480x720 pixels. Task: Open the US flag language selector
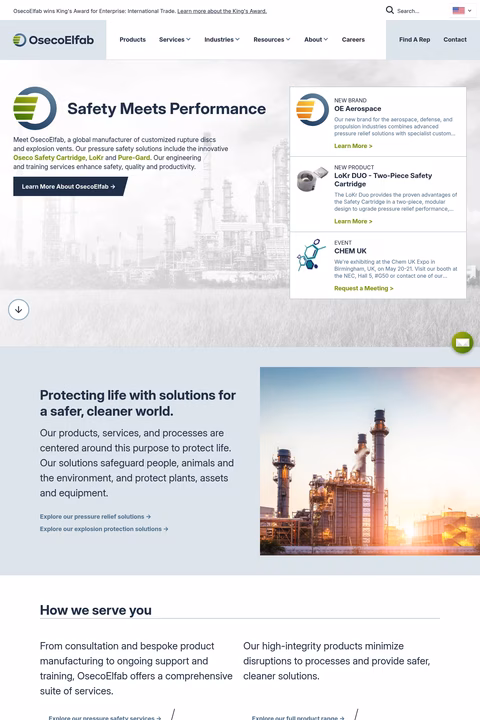pyautogui.click(x=462, y=10)
